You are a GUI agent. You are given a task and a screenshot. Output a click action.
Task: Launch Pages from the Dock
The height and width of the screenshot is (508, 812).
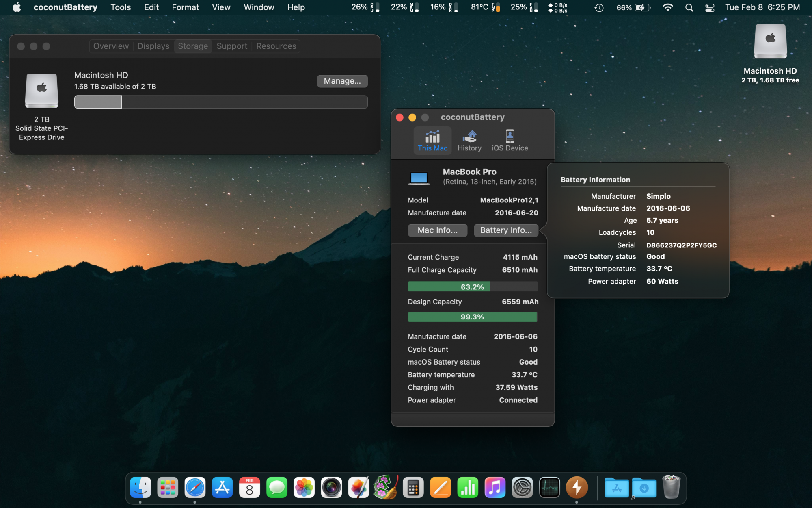[441, 487]
